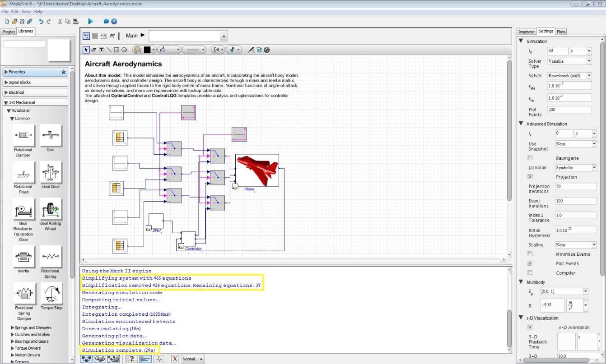
Task: Open help with the blue question mark icon
Action: tap(114, 21)
